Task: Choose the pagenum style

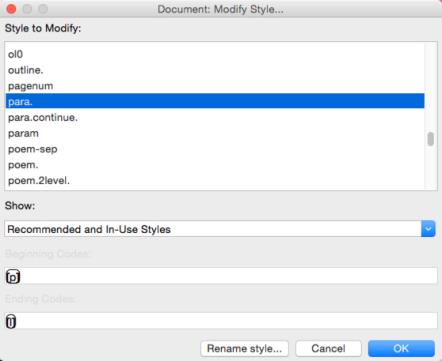Action: click(215, 86)
